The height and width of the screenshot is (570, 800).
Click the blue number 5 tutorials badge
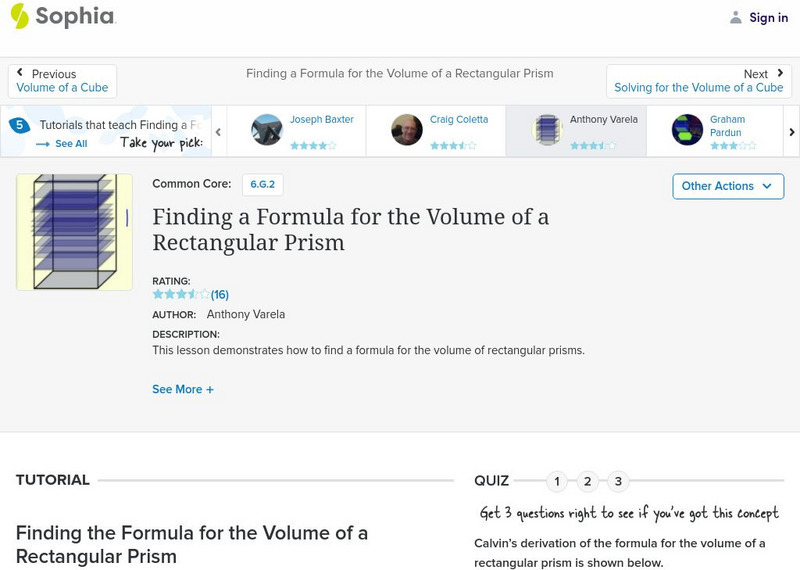click(x=18, y=126)
